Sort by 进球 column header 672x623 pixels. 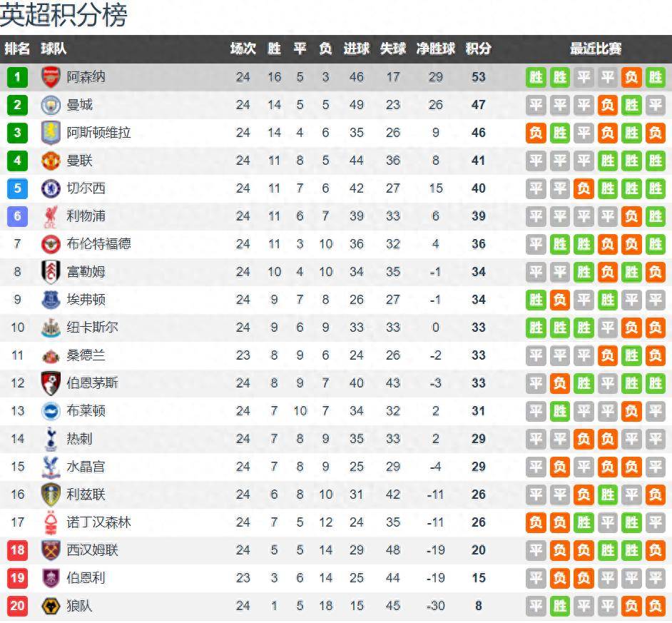click(x=357, y=49)
